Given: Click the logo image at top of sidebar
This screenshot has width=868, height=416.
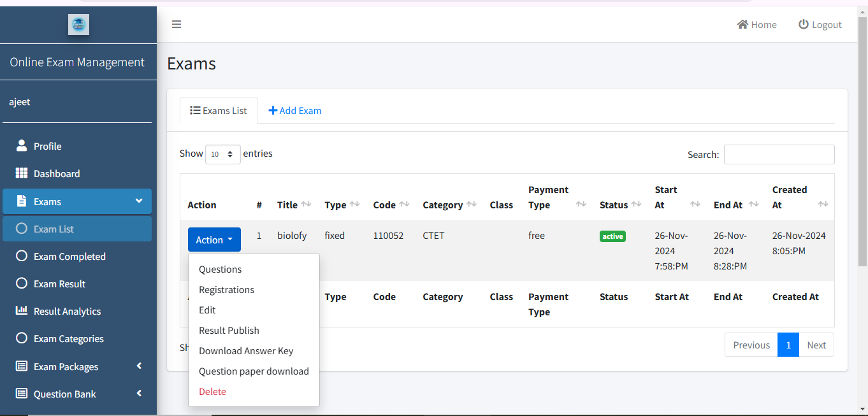Looking at the screenshot, I should [x=78, y=24].
